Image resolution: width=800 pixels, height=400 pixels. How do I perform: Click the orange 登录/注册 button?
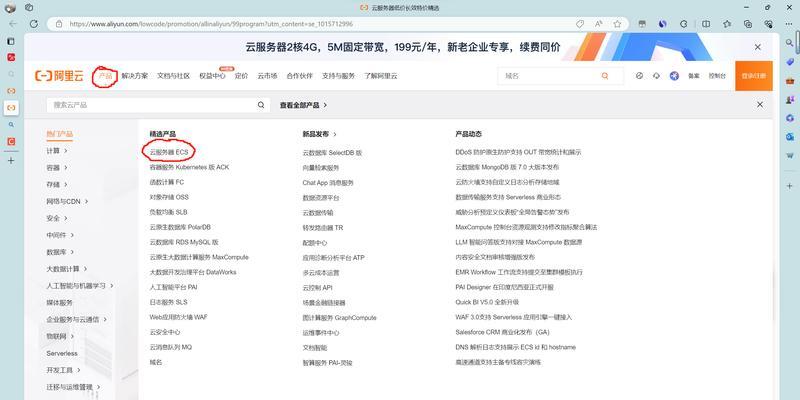click(x=754, y=76)
